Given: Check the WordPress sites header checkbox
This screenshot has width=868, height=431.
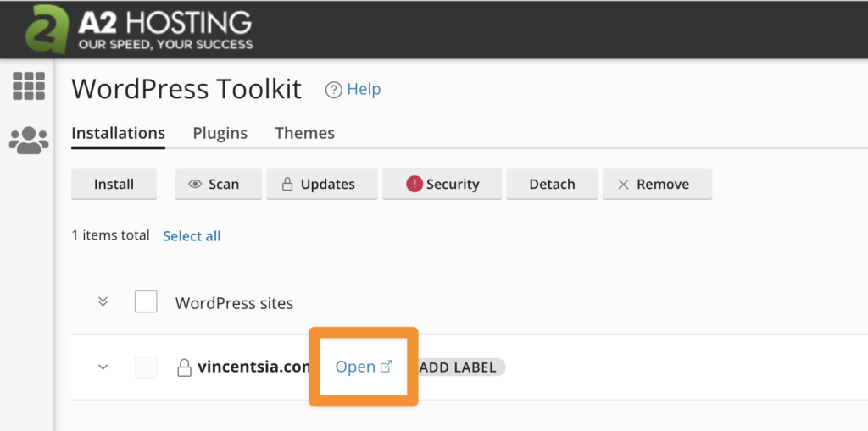Looking at the screenshot, I should click(x=146, y=302).
